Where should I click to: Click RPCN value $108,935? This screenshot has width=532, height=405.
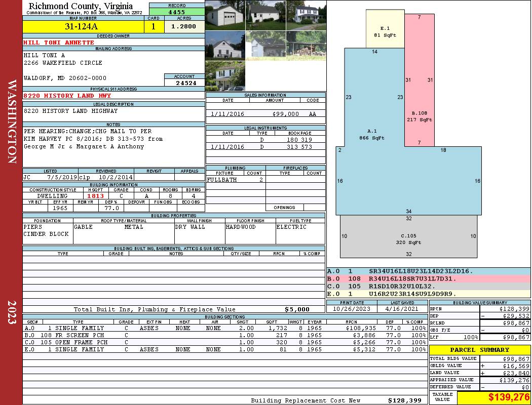click(361, 328)
